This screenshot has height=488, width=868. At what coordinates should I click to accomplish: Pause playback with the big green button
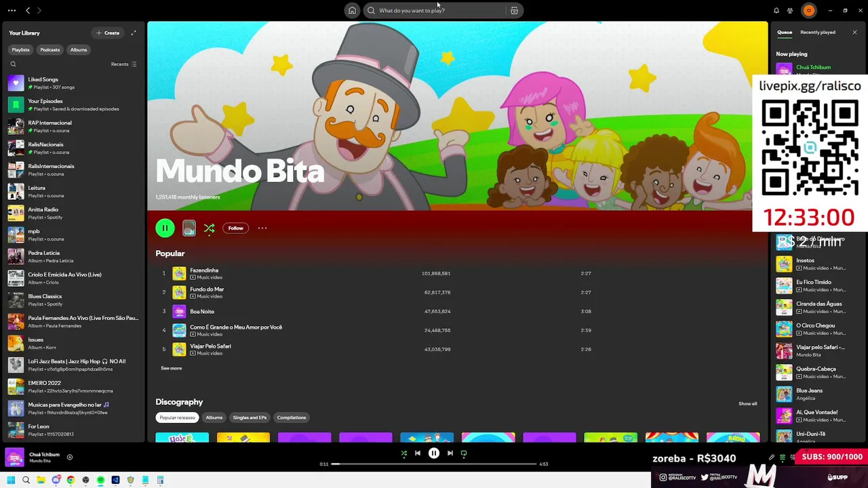pos(165,228)
